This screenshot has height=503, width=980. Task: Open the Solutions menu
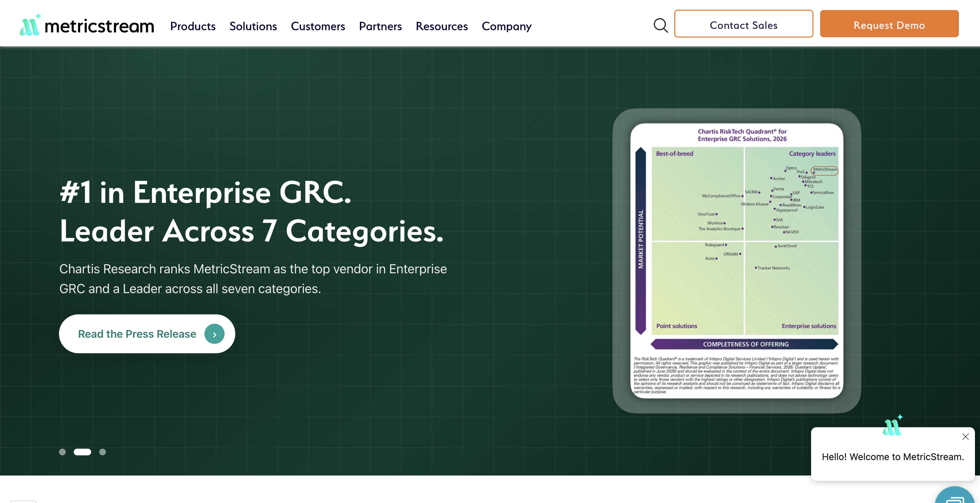pyautogui.click(x=253, y=26)
